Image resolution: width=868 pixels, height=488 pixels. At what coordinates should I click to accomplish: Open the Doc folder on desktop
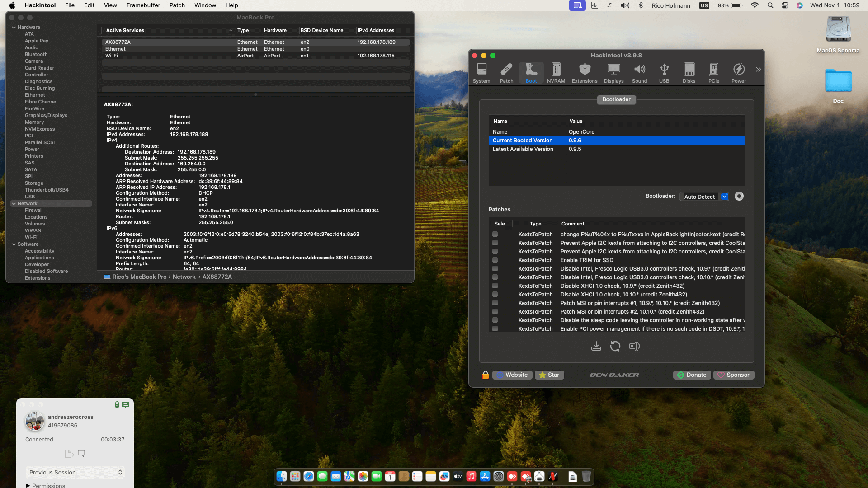pyautogui.click(x=838, y=86)
